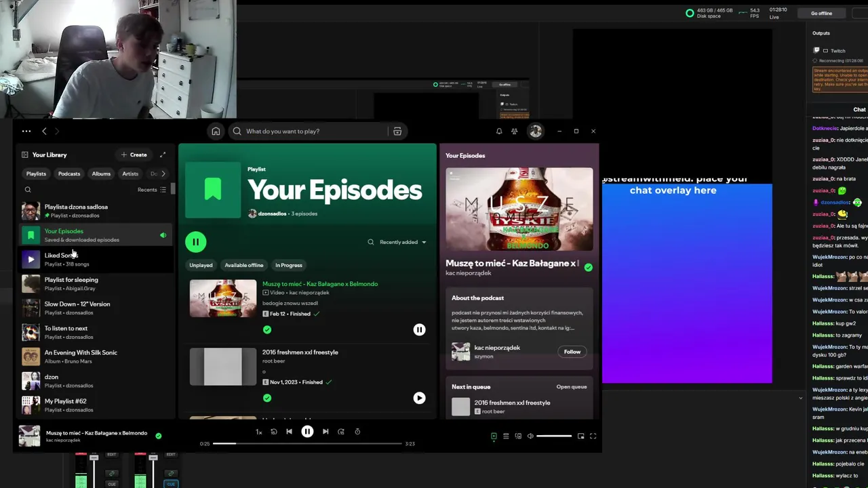Screen dimensions: 868x488
Task: Collapse Your Library with the sidebar icon
Action: [x=25, y=155]
